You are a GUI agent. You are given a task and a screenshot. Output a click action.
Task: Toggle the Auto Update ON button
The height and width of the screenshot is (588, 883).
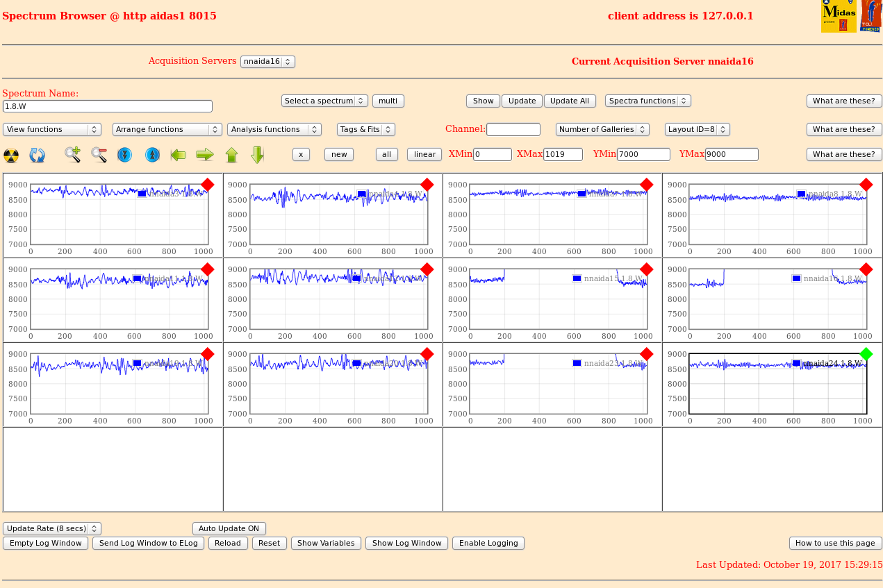(x=229, y=528)
